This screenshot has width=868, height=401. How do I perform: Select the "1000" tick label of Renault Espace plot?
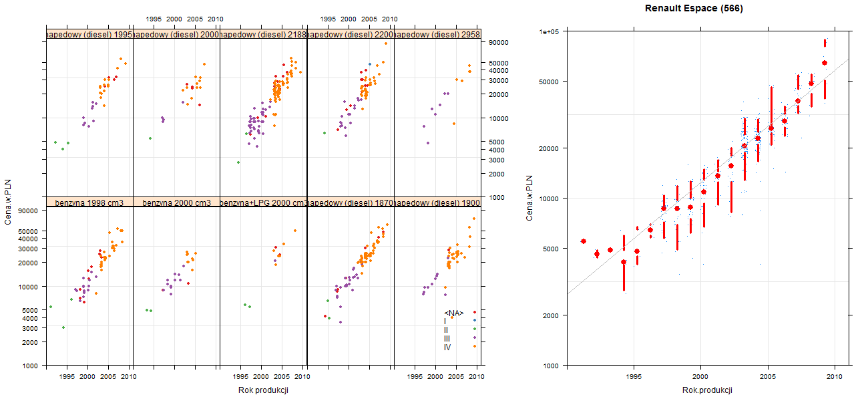tap(552, 366)
